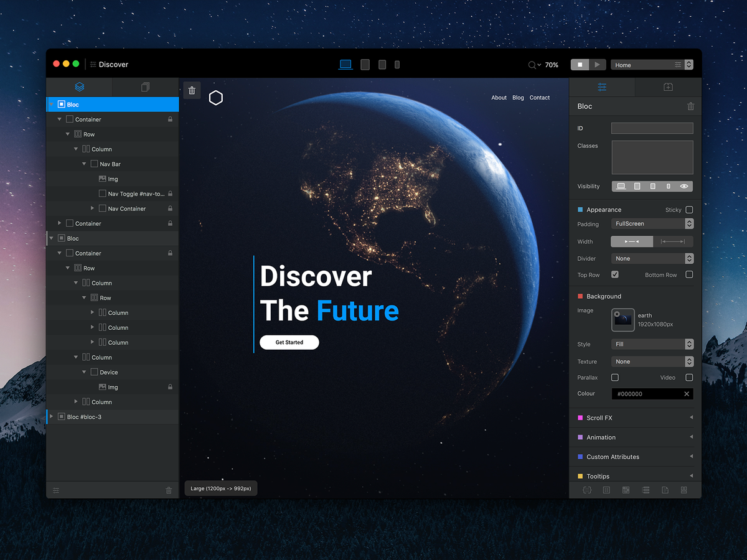Click trash icon at bottom of layer sidebar

(x=169, y=490)
